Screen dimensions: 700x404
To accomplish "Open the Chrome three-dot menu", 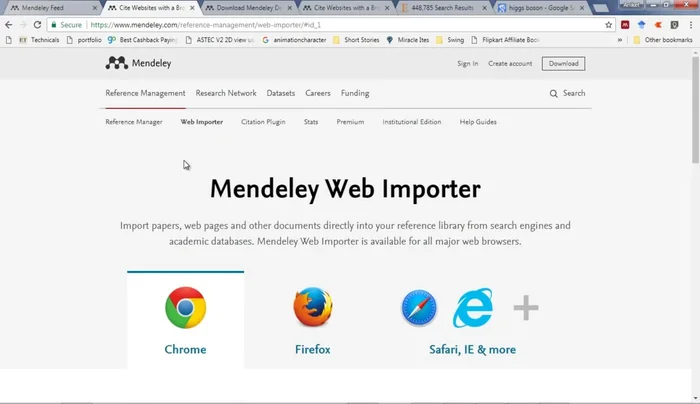I will coord(691,25).
